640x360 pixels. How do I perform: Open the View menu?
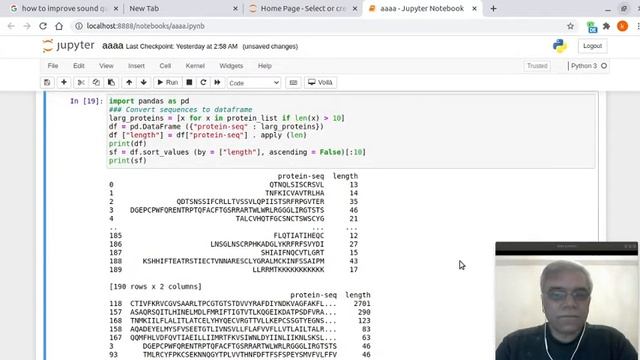point(106,66)
